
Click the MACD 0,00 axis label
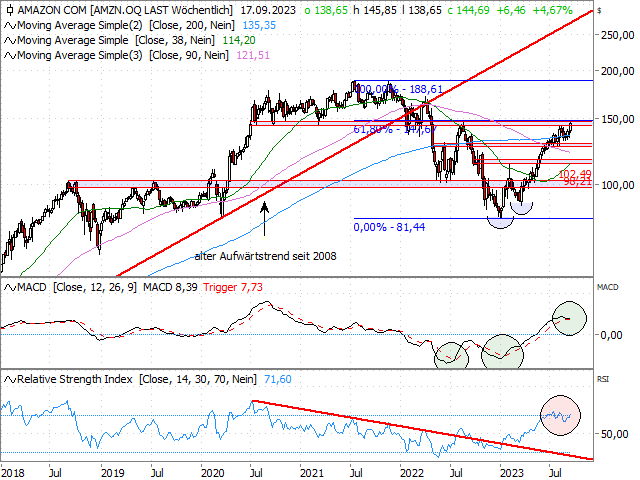pos(611,335)
